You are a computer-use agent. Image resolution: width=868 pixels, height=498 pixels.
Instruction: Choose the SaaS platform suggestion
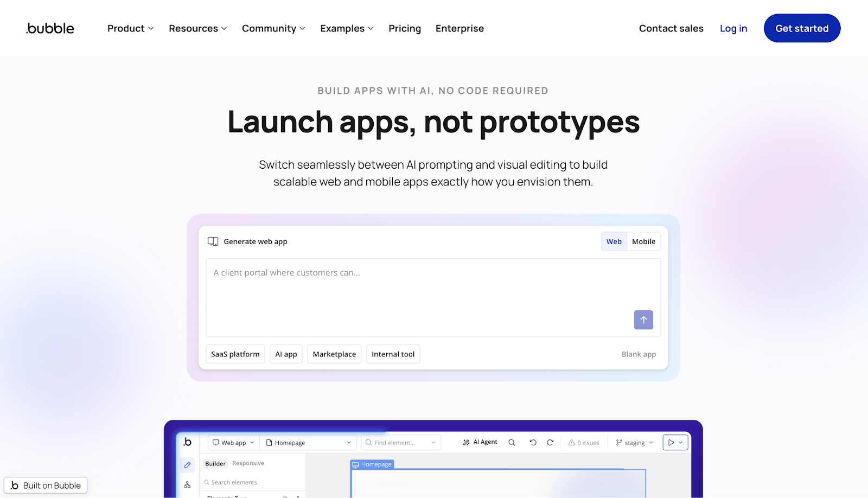tap(235, 354)
